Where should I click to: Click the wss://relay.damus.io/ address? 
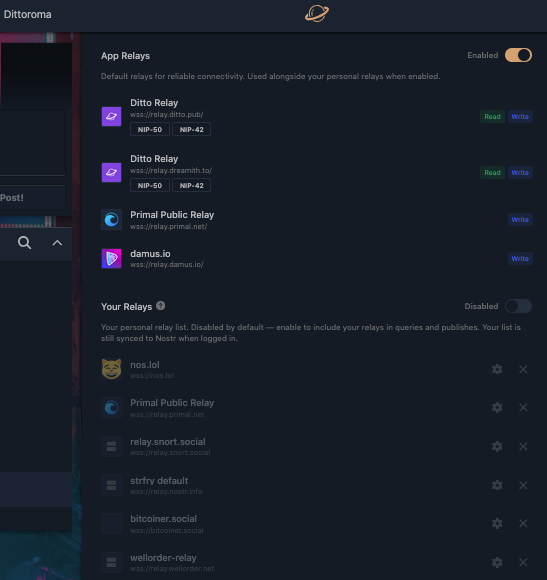(x=166, y=264)
